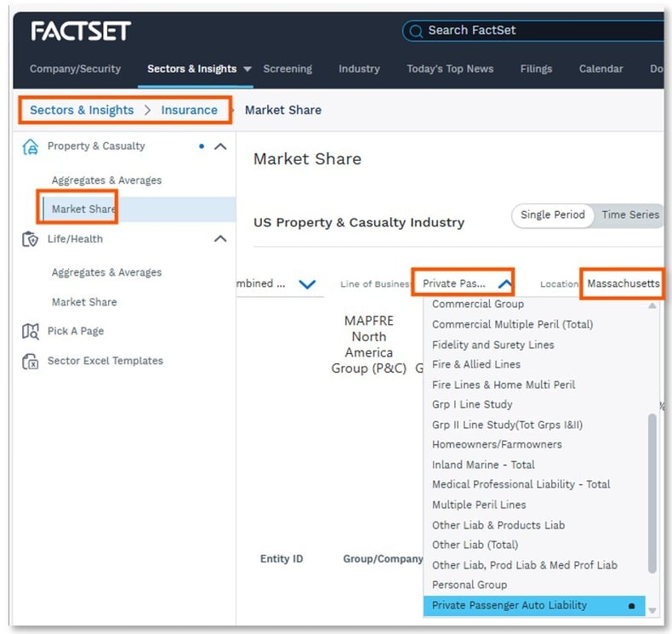Screen dimensions: 672x634
Task: Open the Line of Business dropdown
Action: [464, 283]
